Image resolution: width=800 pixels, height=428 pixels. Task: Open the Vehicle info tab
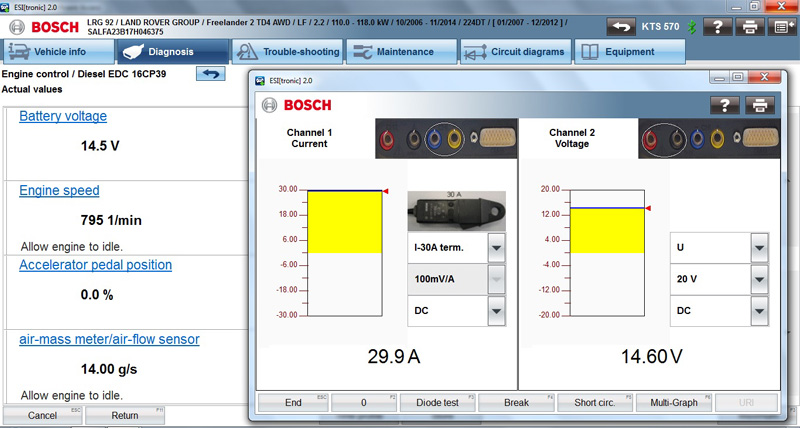coord(59,52)
